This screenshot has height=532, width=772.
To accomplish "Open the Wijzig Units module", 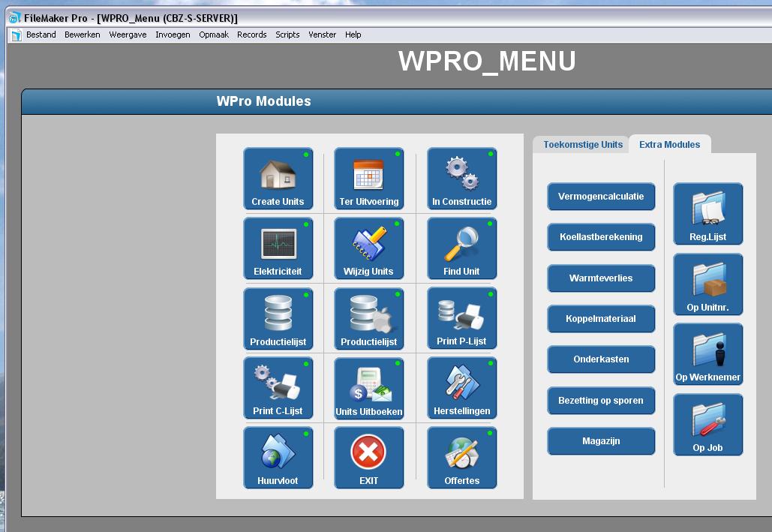I will pos(369,249).
